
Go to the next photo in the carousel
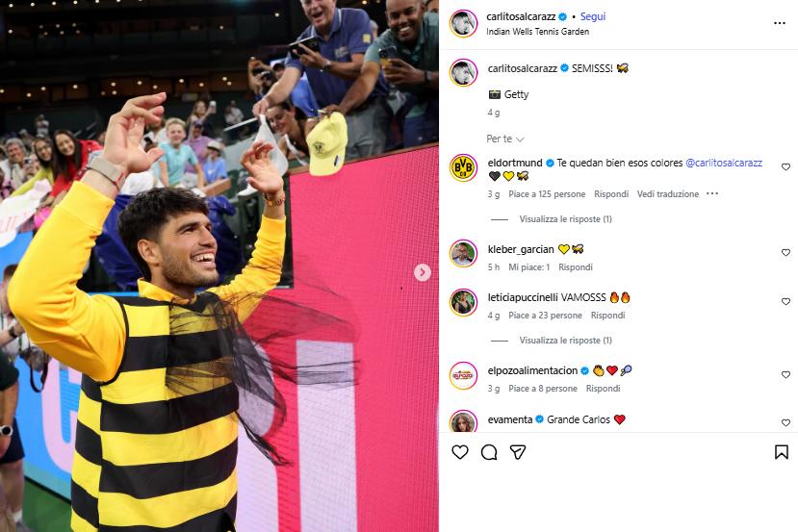tap(422, 272)
